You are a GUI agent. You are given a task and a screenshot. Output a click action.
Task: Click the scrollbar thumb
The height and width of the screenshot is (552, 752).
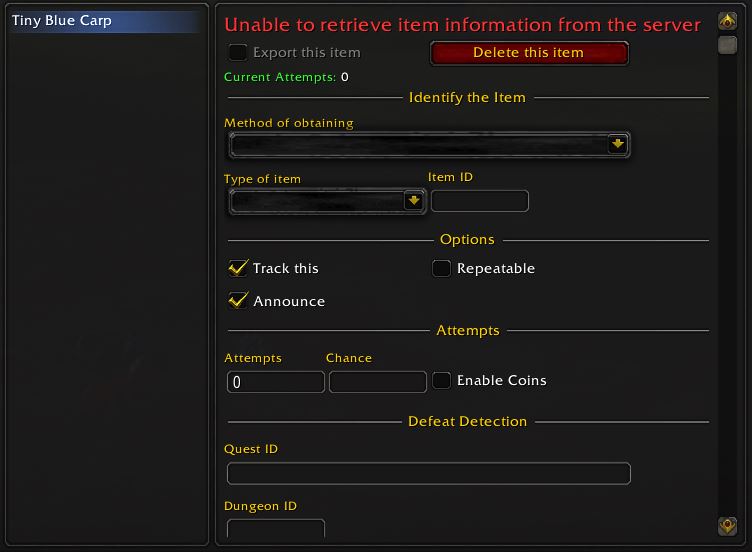(x=728, y=45)
